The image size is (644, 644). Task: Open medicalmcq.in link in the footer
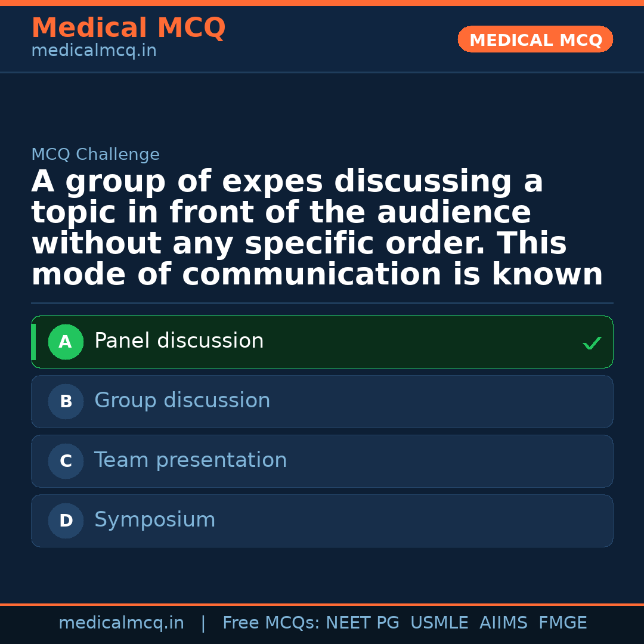click(x=122, y=623)
